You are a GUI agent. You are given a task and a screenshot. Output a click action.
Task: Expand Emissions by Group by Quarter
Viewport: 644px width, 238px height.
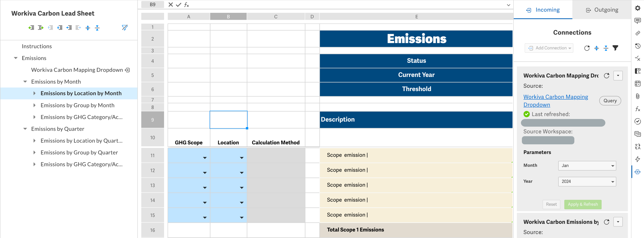35,152
